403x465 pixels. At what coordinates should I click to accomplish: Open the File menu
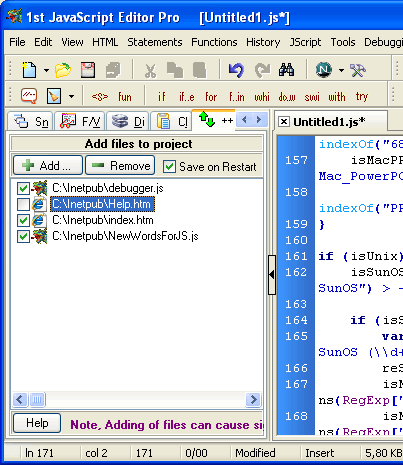coord(17,42)
